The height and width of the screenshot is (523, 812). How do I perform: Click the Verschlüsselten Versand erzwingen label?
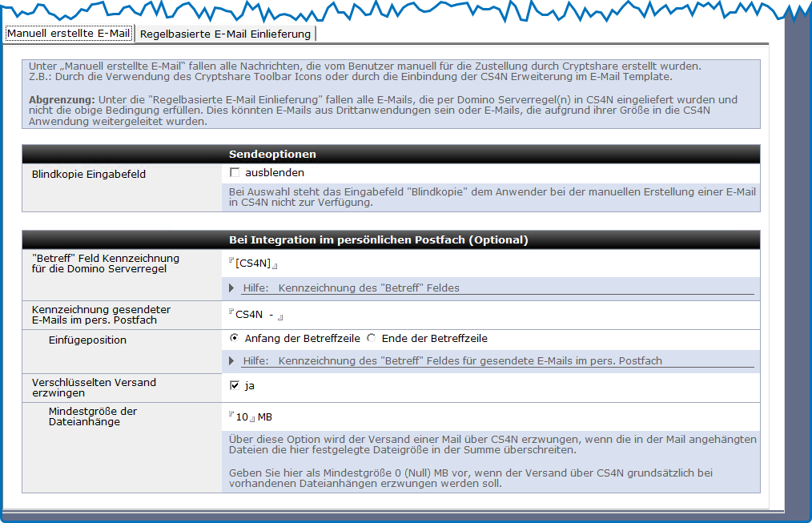tap(94, 388)
